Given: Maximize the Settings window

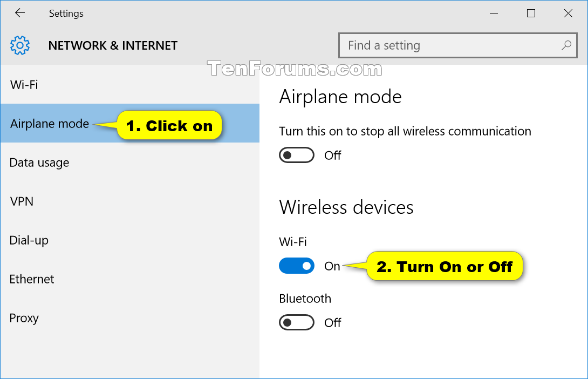Looking at the screenshot, I should (x=531, y=13).
